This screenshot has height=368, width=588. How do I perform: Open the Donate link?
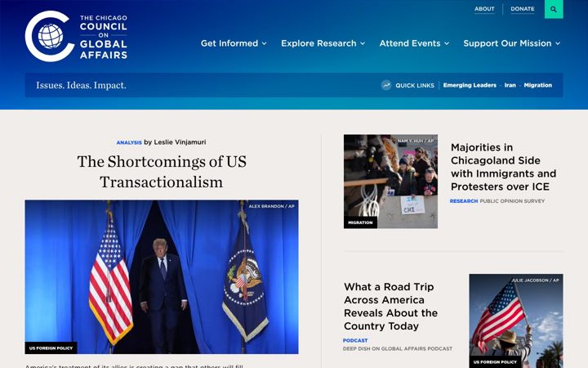523,9
